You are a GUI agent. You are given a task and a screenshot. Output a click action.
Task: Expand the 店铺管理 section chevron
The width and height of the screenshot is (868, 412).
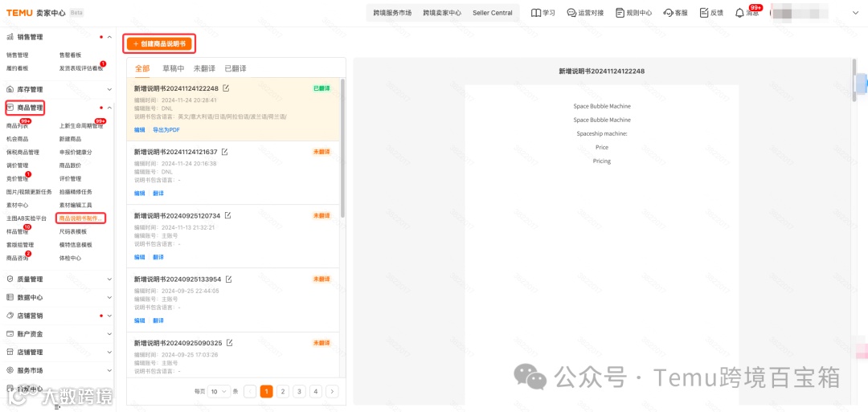coord(109,353)
